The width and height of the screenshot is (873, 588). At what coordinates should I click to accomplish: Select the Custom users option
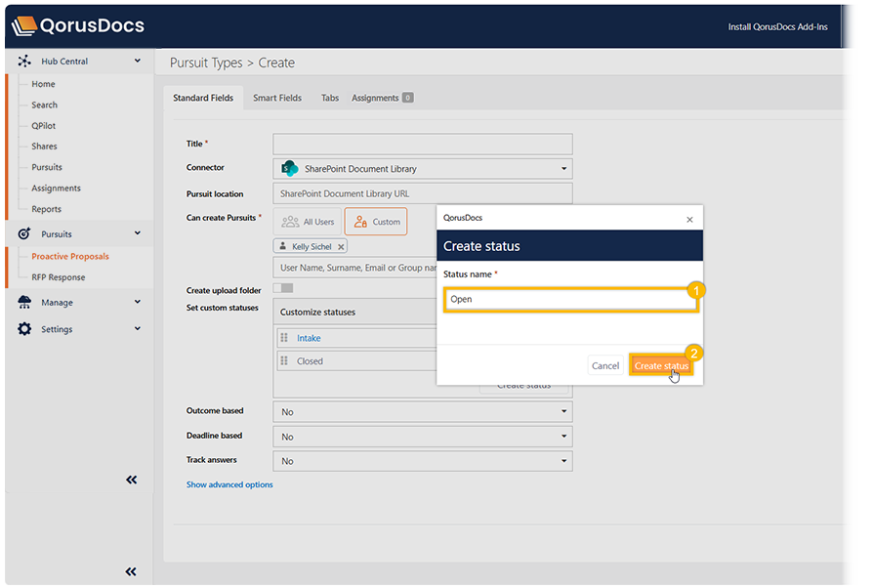[x=376, y=222]
